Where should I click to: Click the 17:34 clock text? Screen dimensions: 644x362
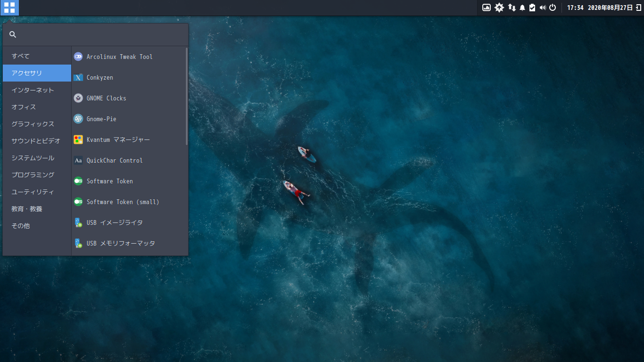point(575,8)
